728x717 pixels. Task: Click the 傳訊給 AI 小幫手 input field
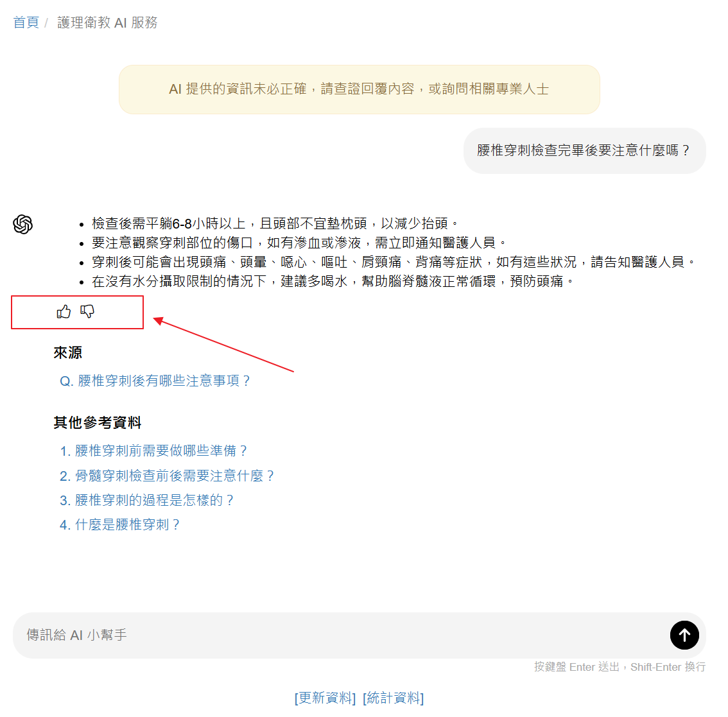click(x=257, y=635)
